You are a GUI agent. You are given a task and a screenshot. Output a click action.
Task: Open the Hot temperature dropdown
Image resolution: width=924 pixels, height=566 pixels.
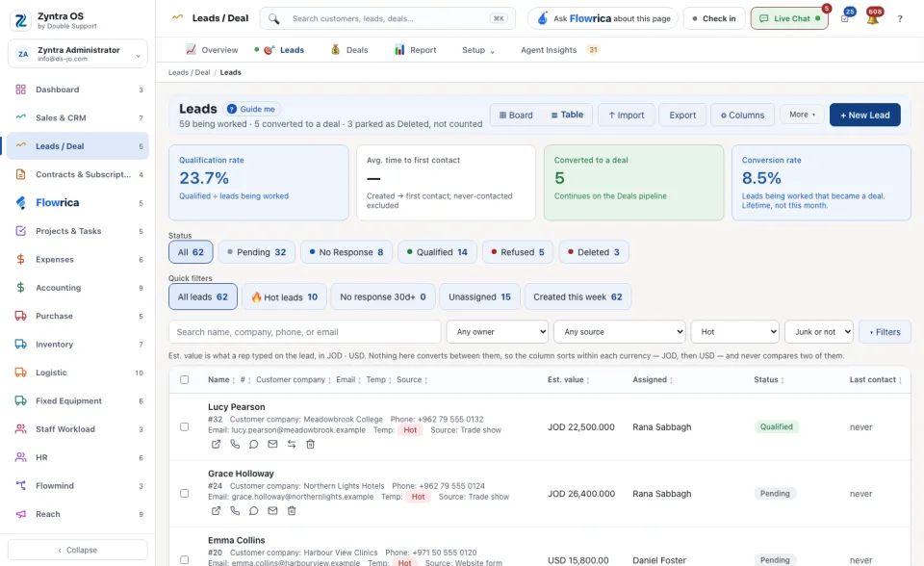click(x=734, y=332)
